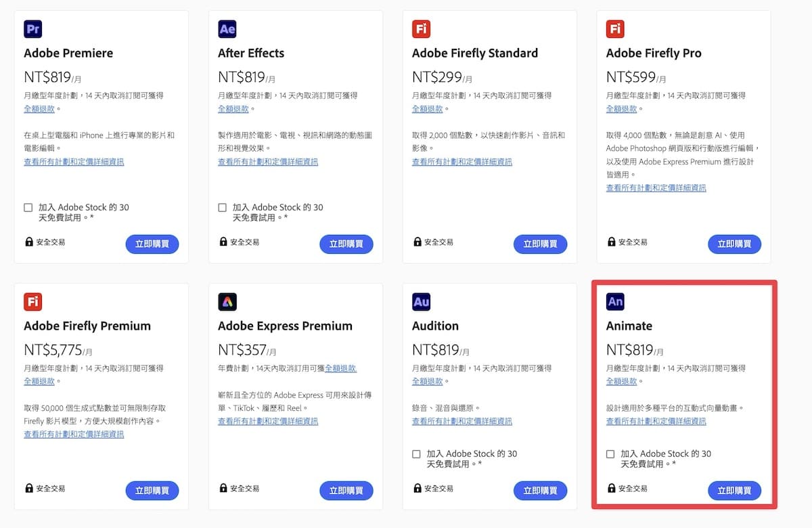812x528 pixels.
Task: Click the Adobe Express Premium icon
Action: [x=227, y=302]
